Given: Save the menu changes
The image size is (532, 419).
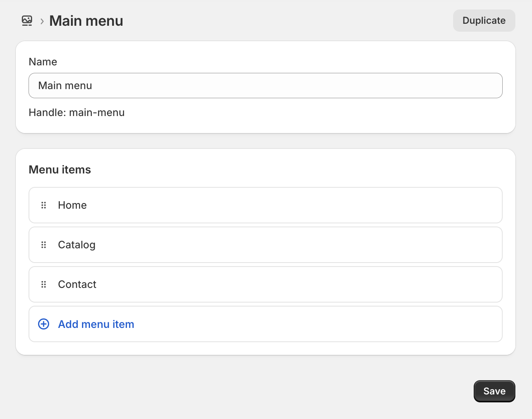Looking at the screenshot, I should click(x=494, y=391).
